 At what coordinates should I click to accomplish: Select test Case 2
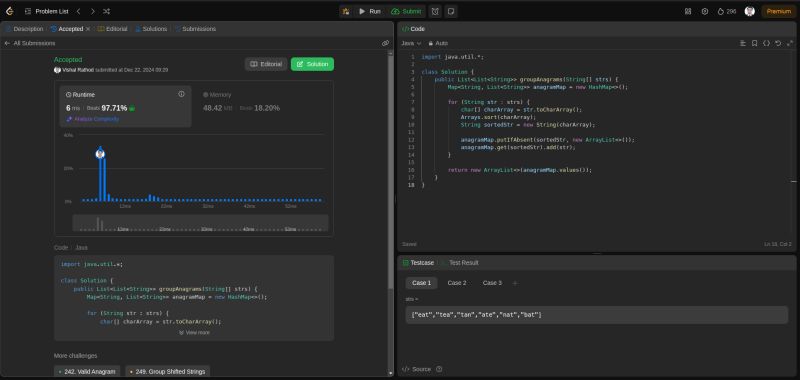coord(457,283)
